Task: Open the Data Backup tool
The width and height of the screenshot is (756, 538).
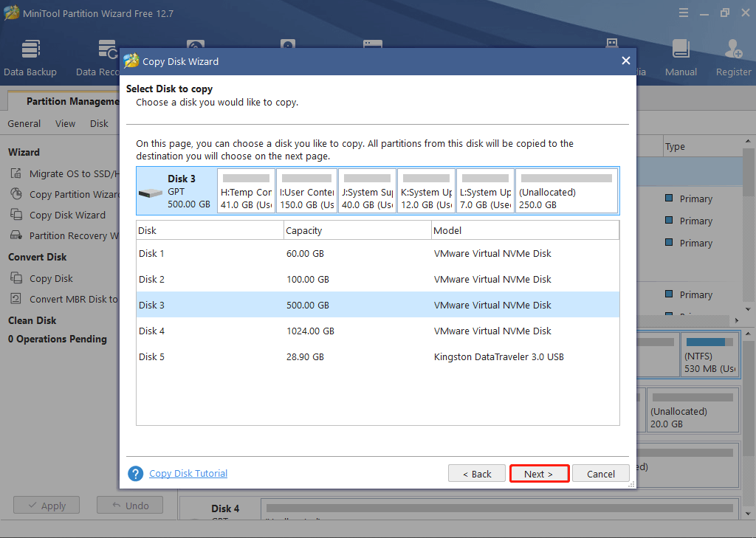Action: [x=30, y=58]
